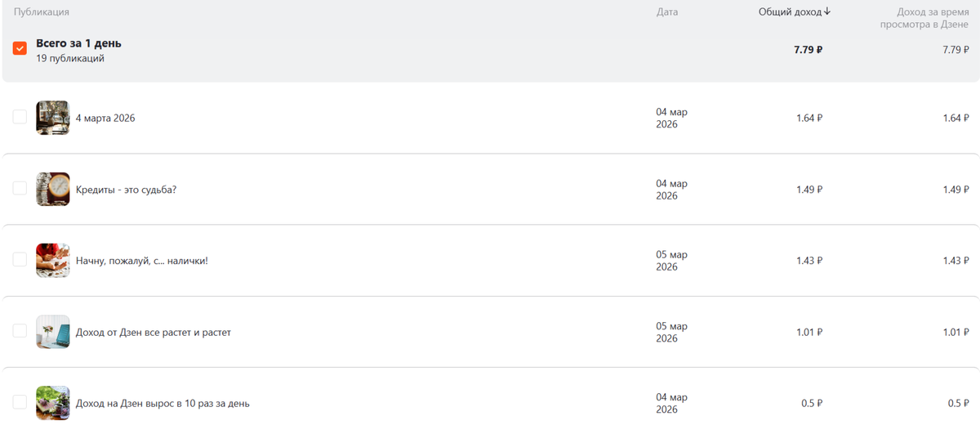Click the 'Публикация' column header
The width and height of the screenshot is (980, 434).
pos(41,12)
